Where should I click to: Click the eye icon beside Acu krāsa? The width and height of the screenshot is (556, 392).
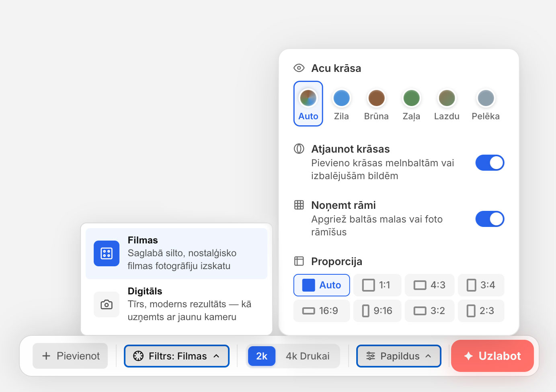pos(299,68)
